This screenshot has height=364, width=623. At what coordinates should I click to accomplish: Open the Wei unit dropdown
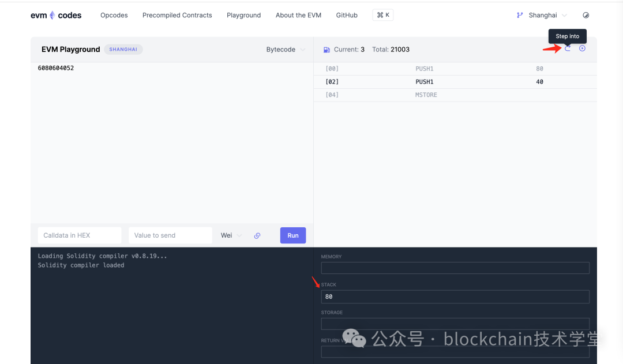[x=229, y=235]
